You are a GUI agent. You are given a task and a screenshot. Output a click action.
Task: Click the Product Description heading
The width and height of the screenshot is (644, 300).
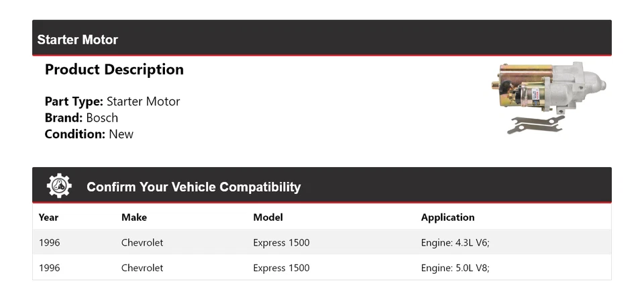114,70
